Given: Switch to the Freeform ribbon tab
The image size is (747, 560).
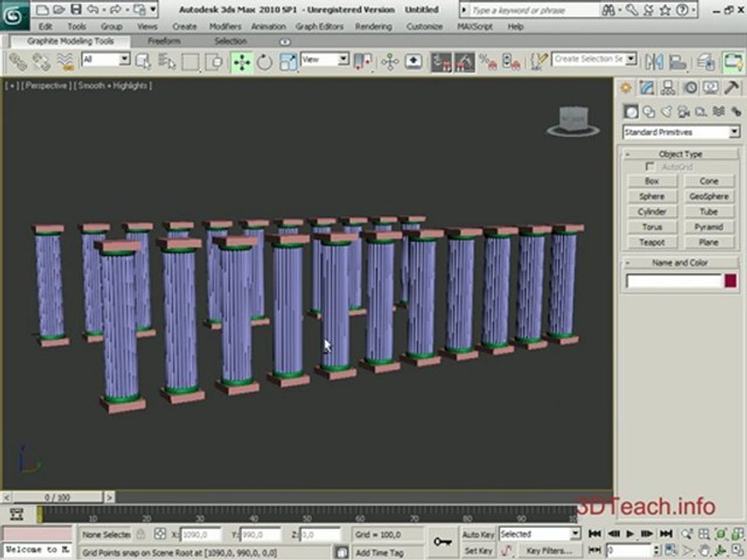Looking at the screenshot, I should coord(164,41).
